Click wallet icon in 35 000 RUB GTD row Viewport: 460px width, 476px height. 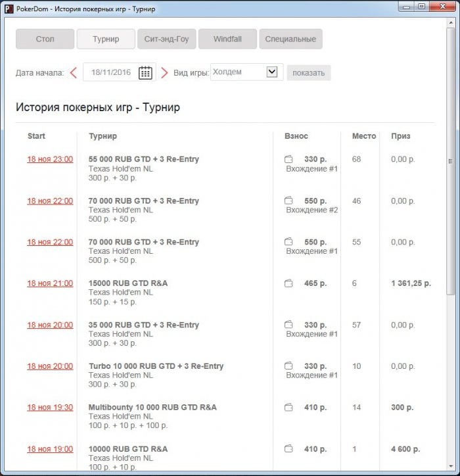tap(288, 325)
